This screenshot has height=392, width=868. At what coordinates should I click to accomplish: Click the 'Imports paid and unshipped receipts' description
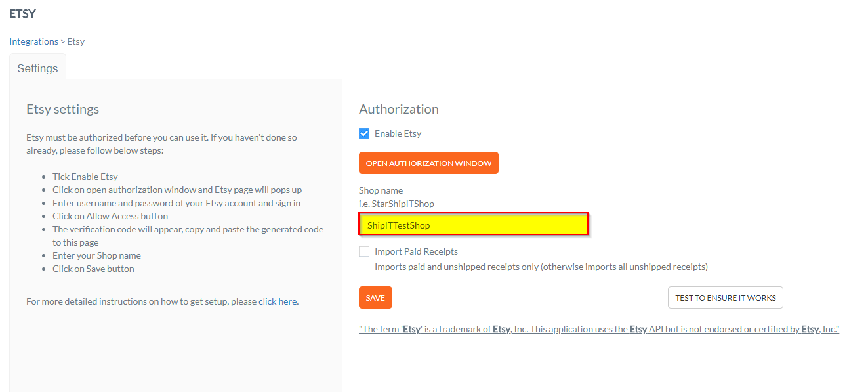[541, 267]
